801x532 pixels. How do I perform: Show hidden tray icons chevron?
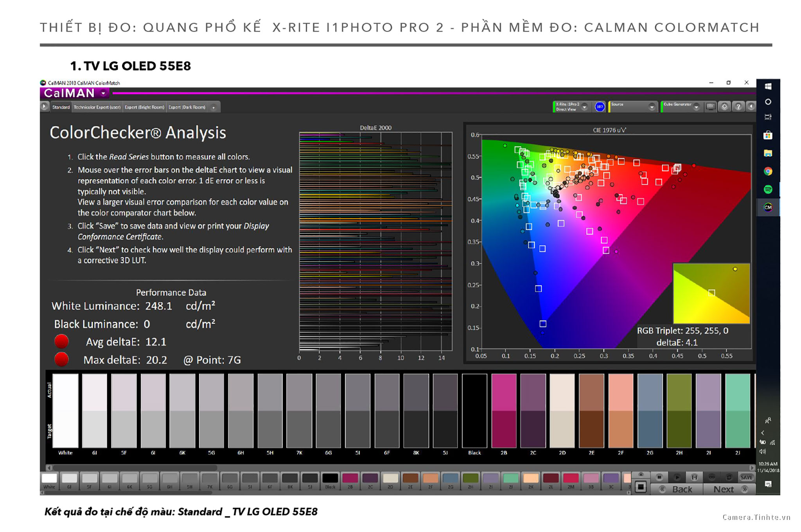(x=763, y=433)
